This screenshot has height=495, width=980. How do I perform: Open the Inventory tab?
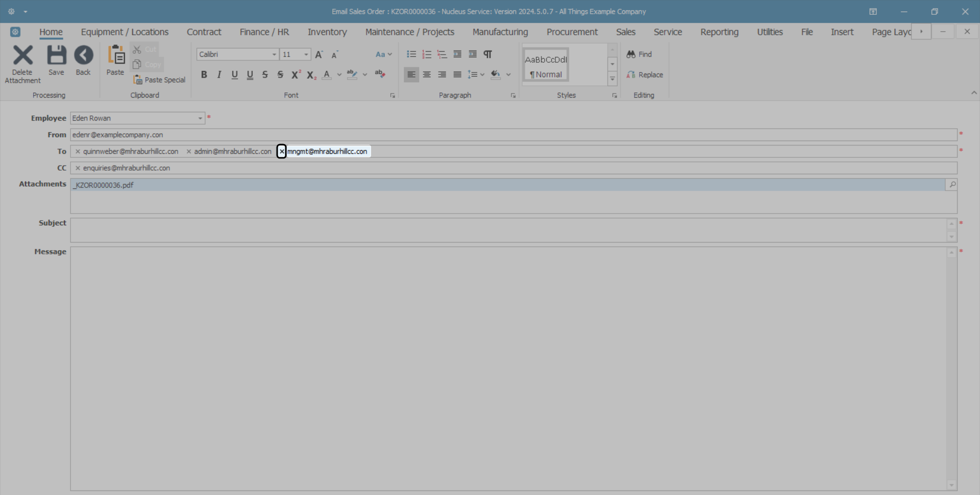[327, 32]
